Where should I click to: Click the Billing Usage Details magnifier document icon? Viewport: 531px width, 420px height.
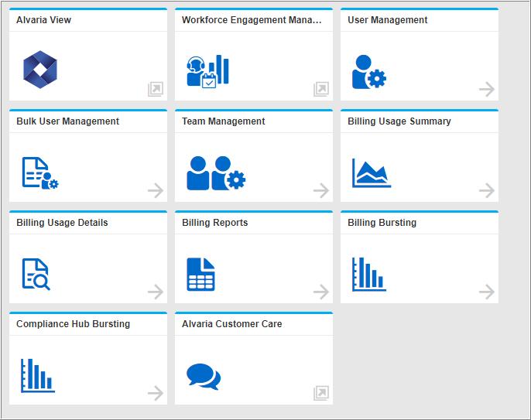(36, 275)
